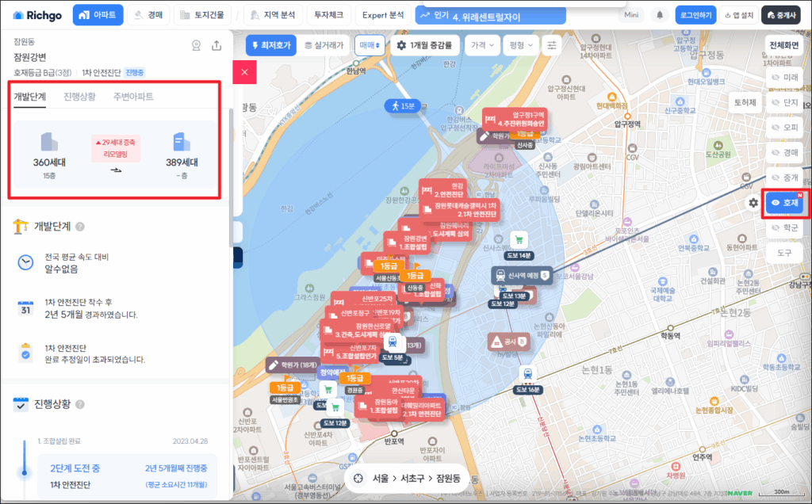
Task: Select the 주변아파트 tab
Action: [133, 97]
